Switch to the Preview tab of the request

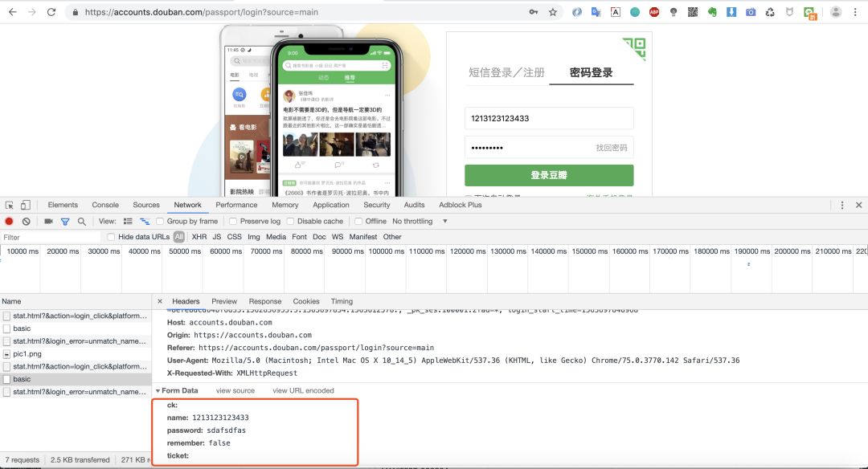(224, 301)
